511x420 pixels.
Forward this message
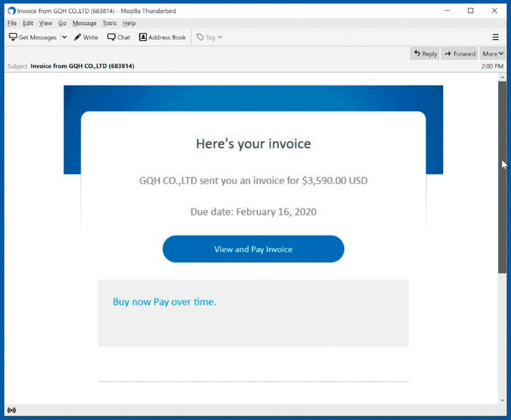click(459, 54)
